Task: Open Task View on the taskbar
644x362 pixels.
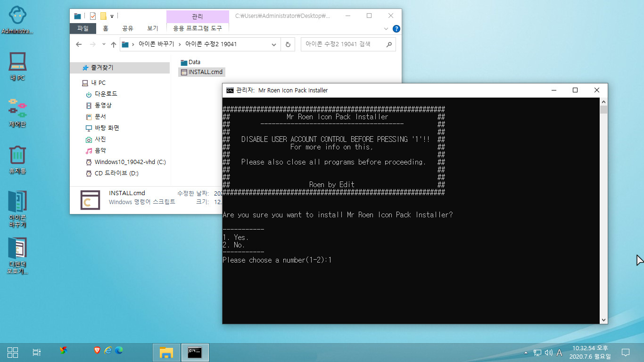Action: [x=36, y=352]
